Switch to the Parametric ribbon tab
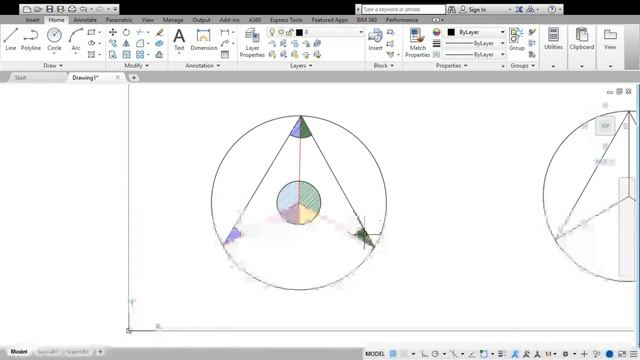 tap(119, 20)
